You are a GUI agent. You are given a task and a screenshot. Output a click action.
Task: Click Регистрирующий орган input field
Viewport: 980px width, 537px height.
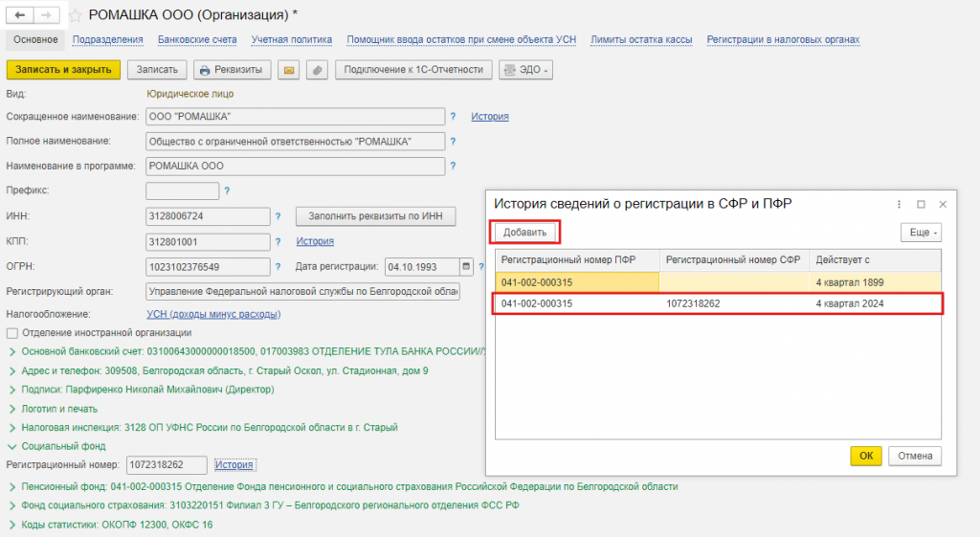tap(302, 292)
